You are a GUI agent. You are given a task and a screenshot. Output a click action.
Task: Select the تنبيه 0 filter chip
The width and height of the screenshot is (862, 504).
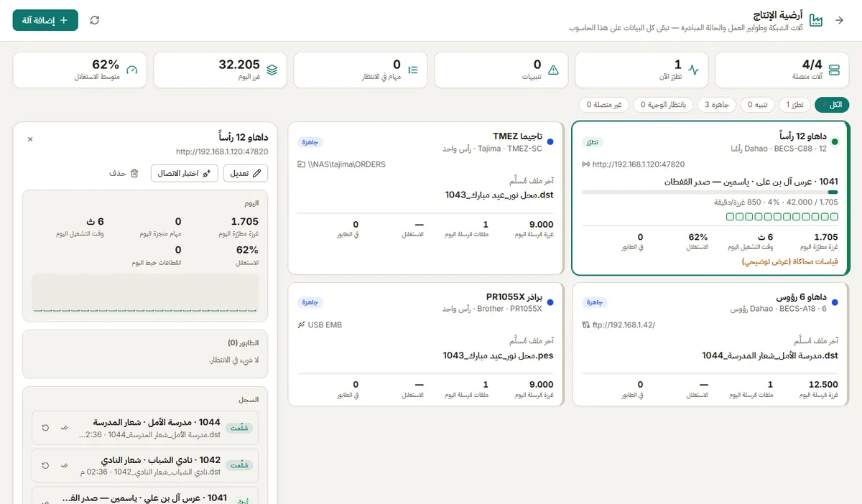(758, 105)
